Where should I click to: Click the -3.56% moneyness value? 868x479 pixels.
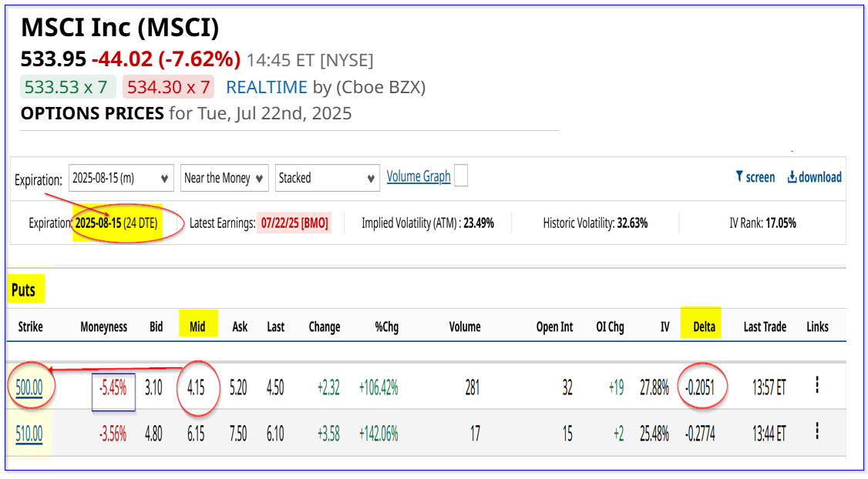(113, 434)
